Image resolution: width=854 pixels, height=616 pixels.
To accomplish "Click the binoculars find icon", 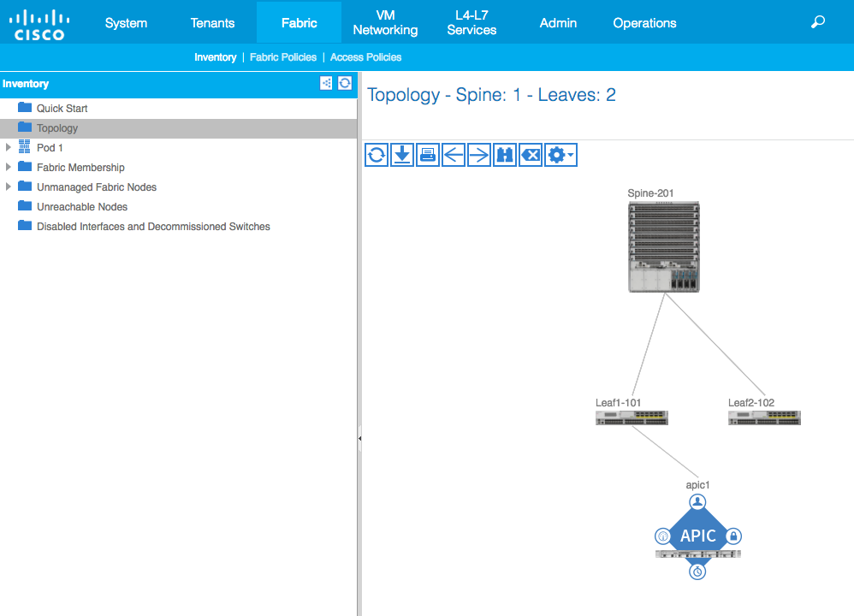I will 505,155.
